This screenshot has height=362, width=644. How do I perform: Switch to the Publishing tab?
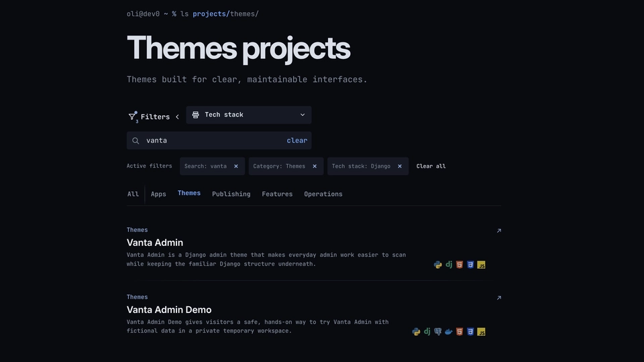tap(231, 194)
